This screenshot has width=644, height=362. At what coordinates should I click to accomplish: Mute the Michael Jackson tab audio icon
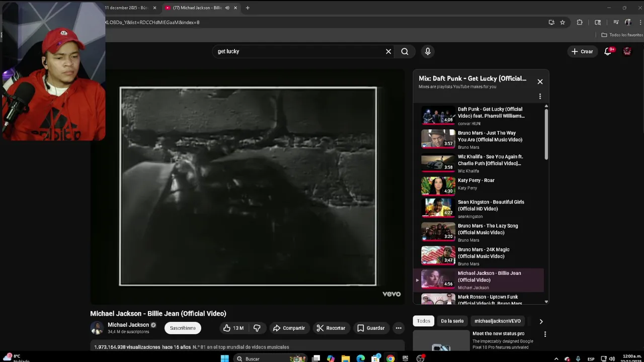227,8
